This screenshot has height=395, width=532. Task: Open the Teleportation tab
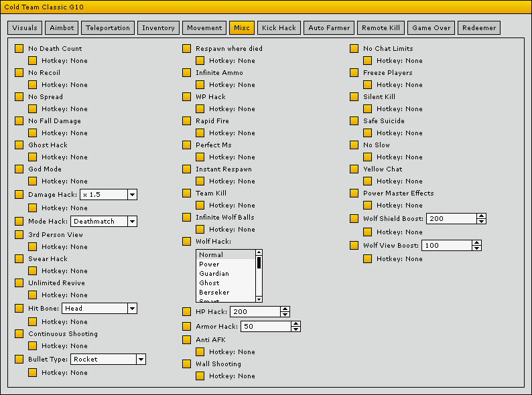[x=108, y=28]
